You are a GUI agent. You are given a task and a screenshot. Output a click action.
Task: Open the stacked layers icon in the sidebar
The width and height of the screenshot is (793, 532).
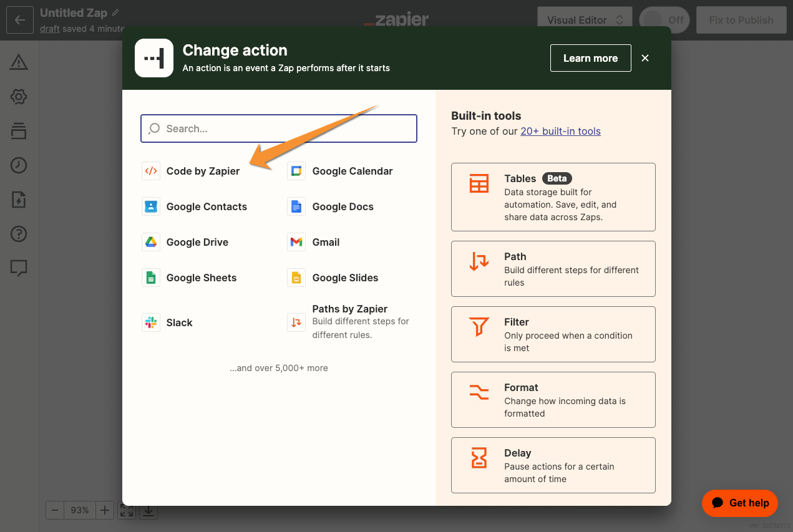point(19,131)
